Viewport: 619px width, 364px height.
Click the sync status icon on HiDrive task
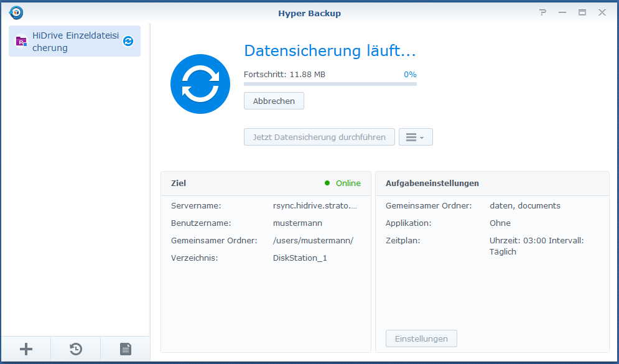(x=128, y=41)
